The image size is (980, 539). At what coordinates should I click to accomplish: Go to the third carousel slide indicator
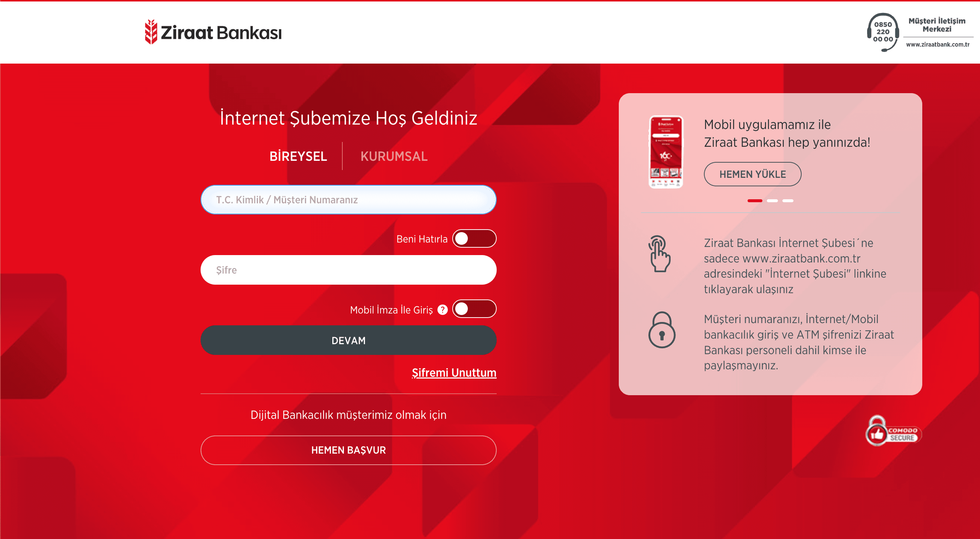click(788, 201)
